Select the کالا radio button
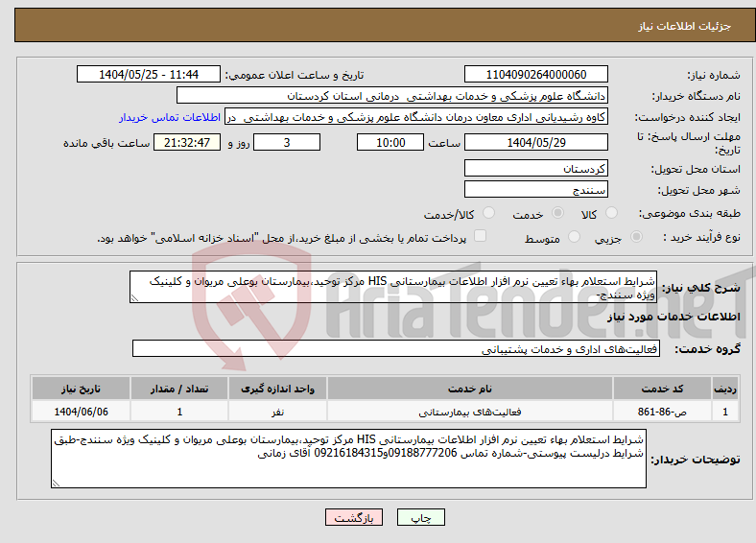 pyautogui.click(x=611, y=213)
